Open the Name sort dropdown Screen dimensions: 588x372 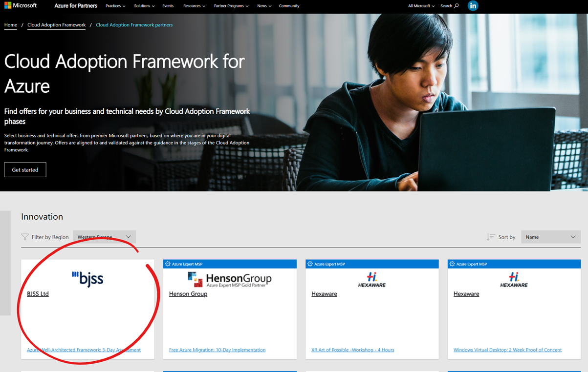point(550,237)
